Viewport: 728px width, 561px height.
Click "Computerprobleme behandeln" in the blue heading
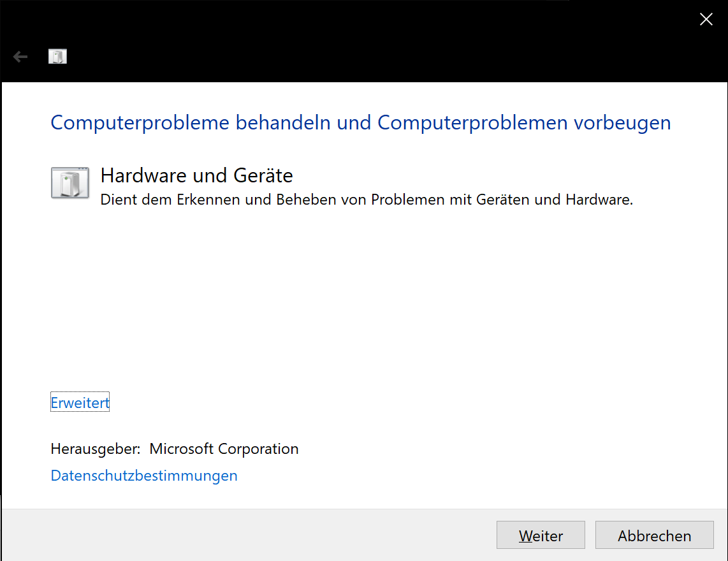click(x=191, y=122)
